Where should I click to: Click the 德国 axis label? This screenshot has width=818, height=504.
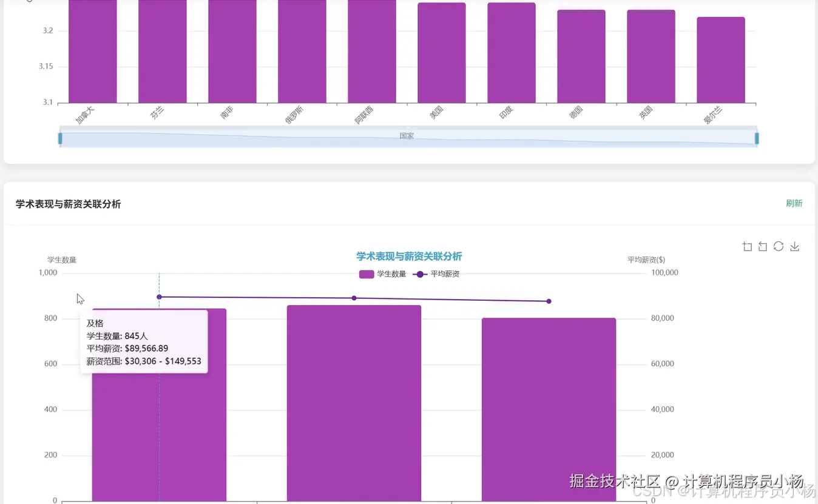click(576, 113)
